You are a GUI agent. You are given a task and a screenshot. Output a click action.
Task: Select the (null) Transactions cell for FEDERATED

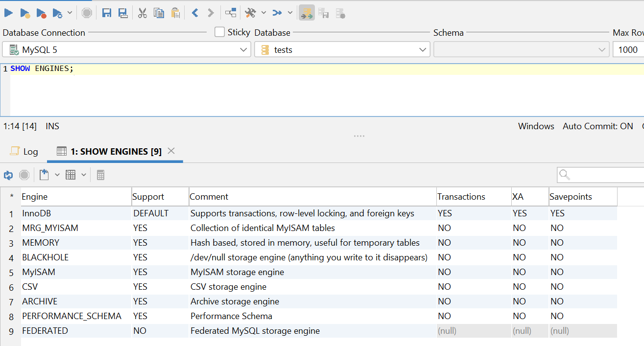tap(474, 331)
